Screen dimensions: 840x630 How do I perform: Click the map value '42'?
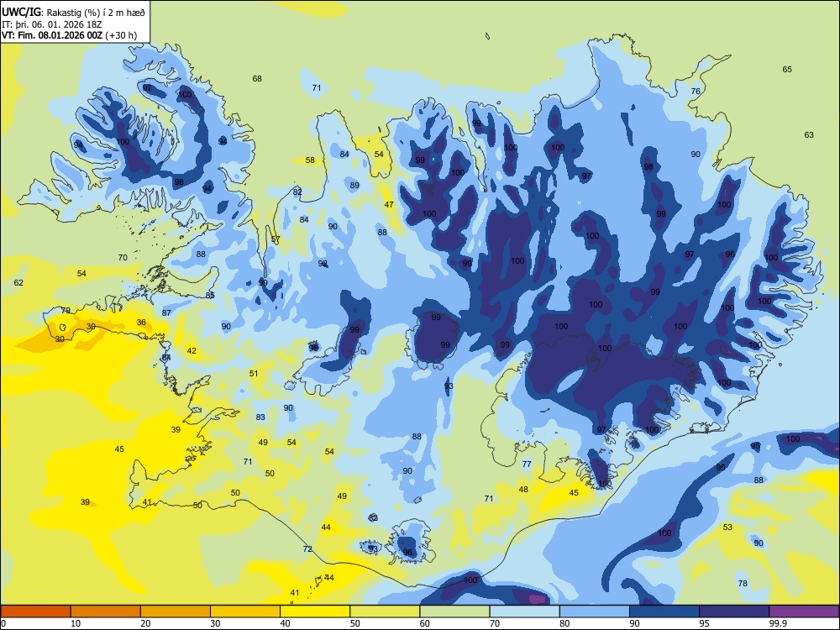[192, 351]
